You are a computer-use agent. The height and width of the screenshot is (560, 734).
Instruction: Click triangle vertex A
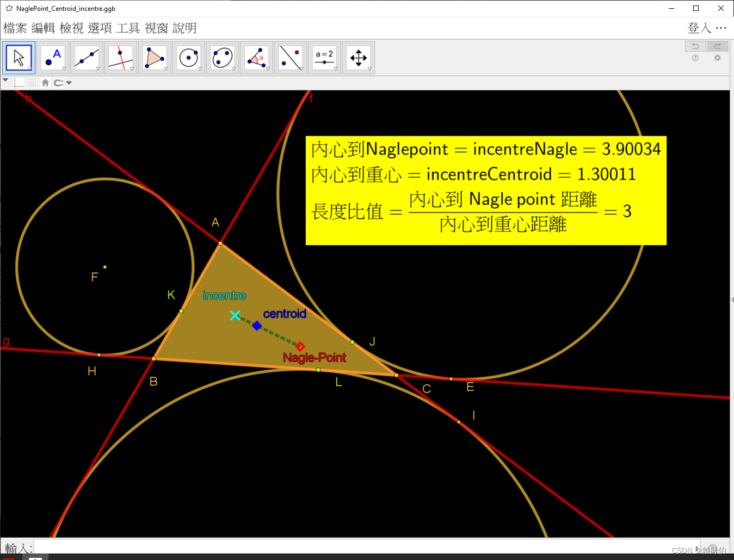(220, 243)
